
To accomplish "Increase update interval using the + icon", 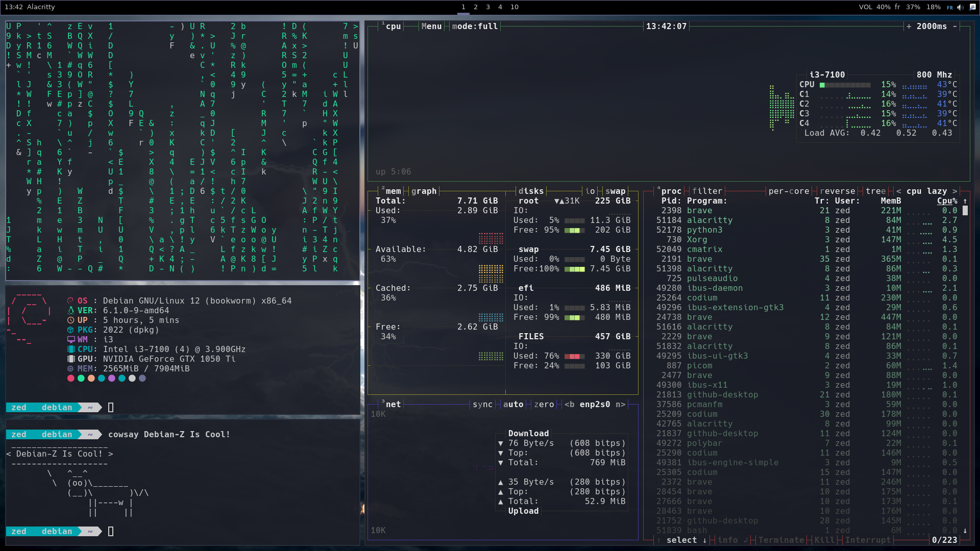I will coord(910,26).
